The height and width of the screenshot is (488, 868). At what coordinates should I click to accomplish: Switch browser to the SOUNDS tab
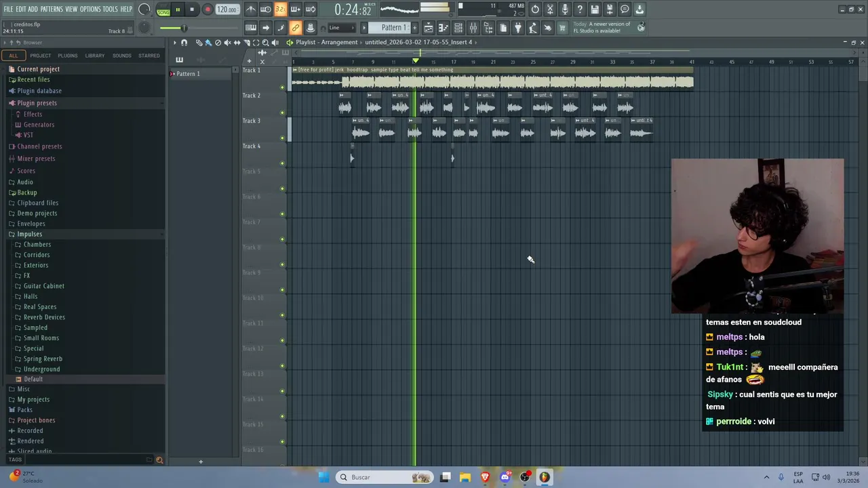122,56
